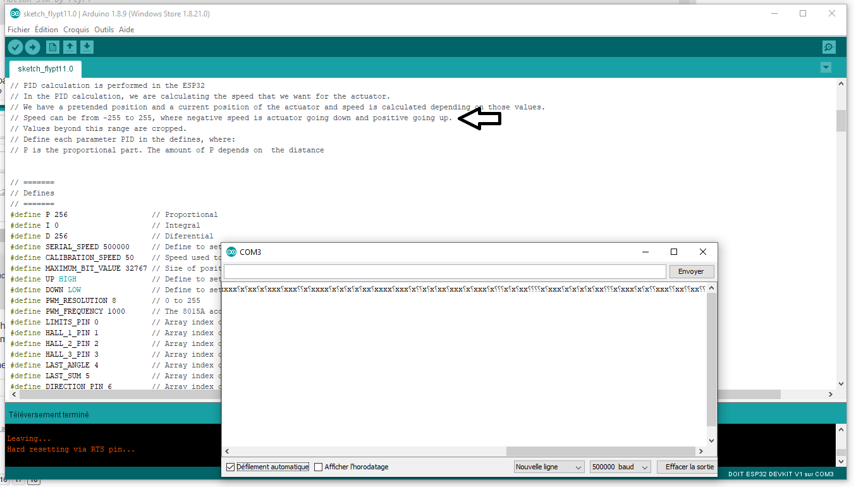Click the "Téléversement terminé" status message
Viewport: 868px width, 487px height.
coord(49,415)
